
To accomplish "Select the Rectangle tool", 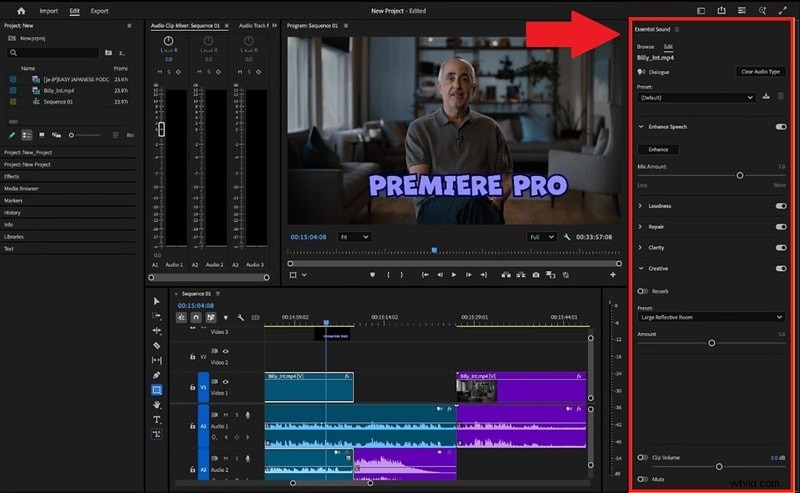I will point(157,390).
